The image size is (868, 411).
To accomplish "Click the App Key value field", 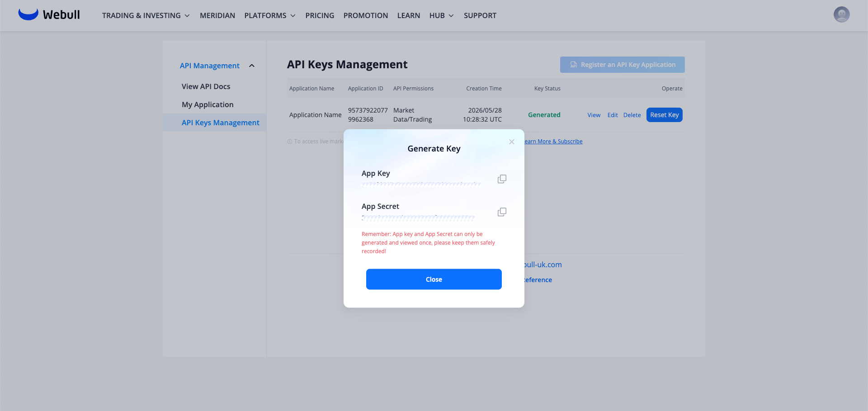I will (421, 184).
